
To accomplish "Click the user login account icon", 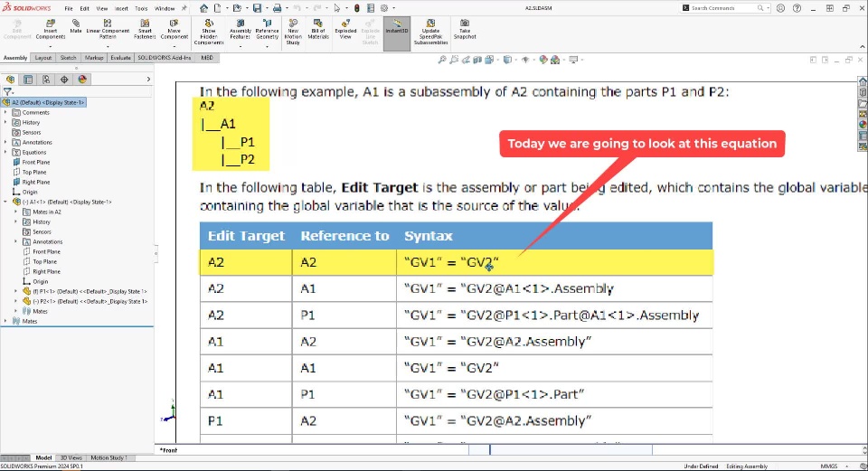I will click(x=780, y=8).
